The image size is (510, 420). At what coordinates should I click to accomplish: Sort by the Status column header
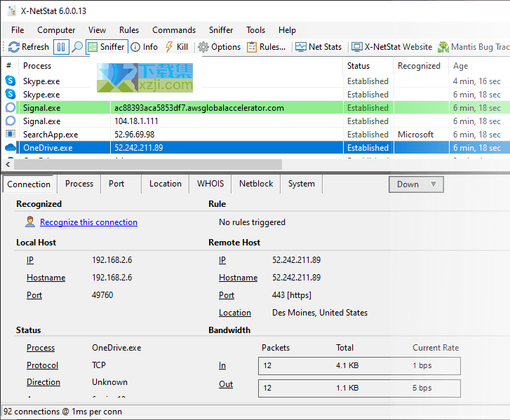368,66
